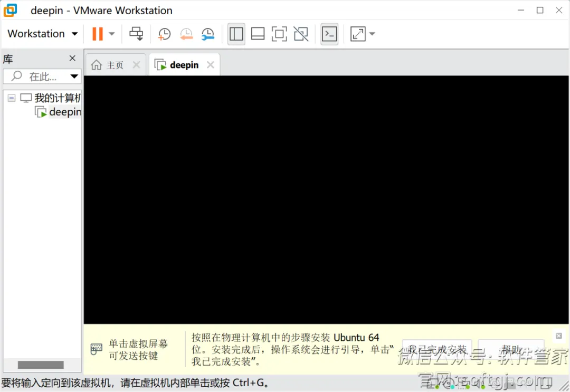Pause the running virtual machine

tap(98, 34)
